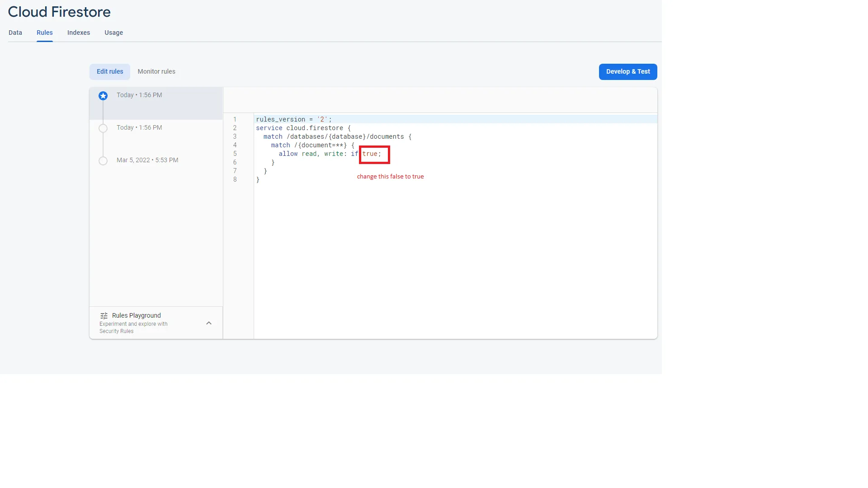This screenshot has width=868, height=488.
Task: Click the Rules Playground sliders icon
Action: click(104, 316)
